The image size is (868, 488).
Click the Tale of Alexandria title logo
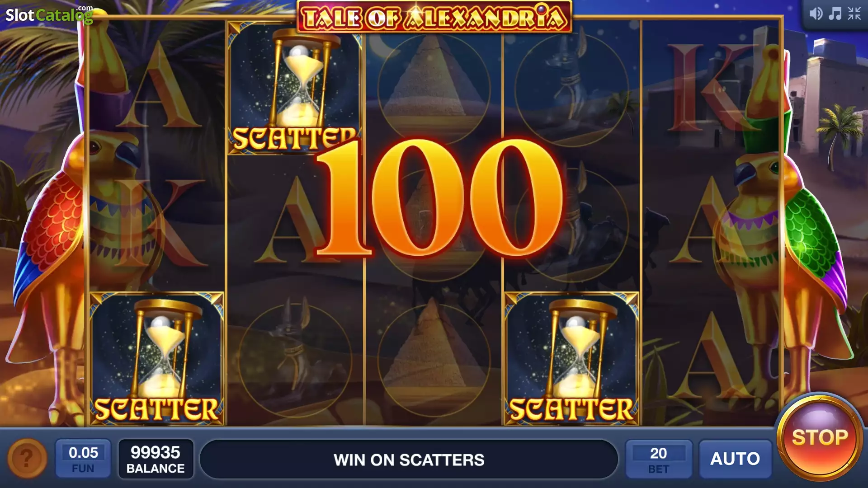click(x=434, y=17)
